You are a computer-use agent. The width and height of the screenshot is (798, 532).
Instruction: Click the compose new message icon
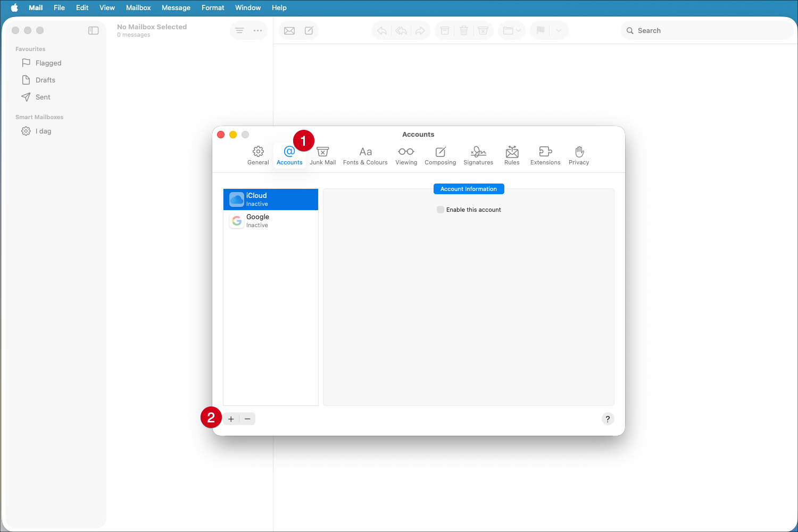coord(309,30)
